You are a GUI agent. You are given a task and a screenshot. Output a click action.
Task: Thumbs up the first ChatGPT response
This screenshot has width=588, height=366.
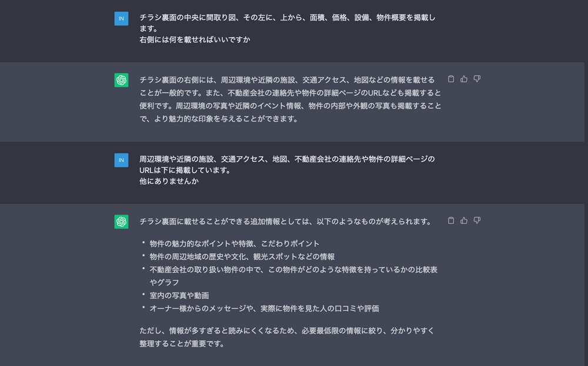[x=464, y=79]
